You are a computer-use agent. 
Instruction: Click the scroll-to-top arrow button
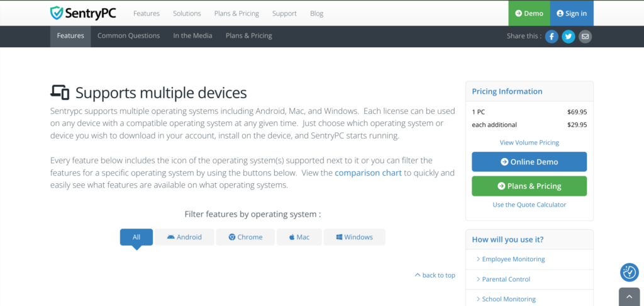[629, 297]
